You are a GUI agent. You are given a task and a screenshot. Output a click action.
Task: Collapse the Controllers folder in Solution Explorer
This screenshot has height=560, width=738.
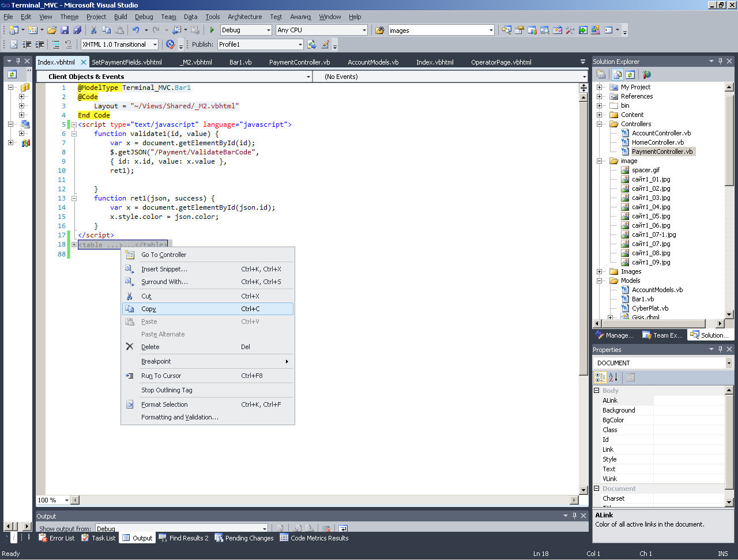coord(599,124)
